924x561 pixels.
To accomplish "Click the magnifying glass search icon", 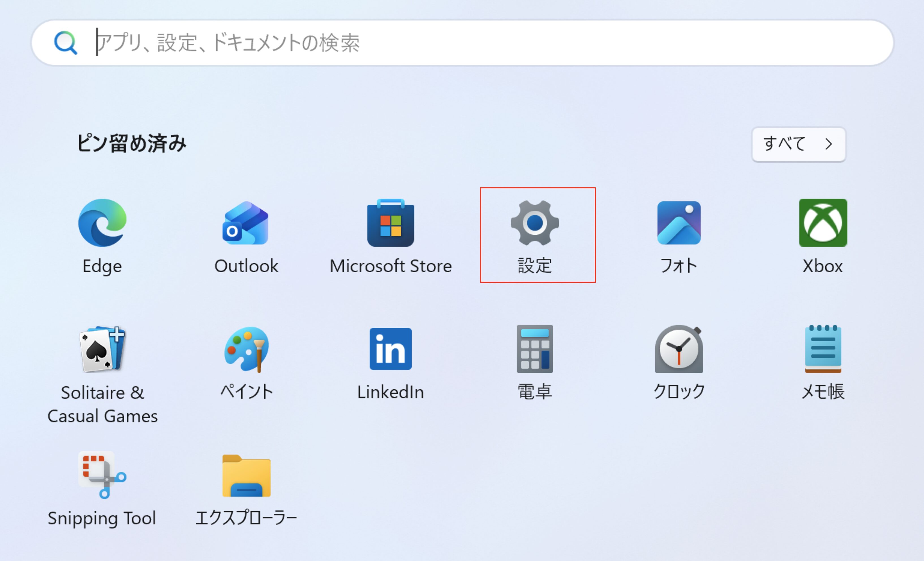I will click(x=66, y=42).
